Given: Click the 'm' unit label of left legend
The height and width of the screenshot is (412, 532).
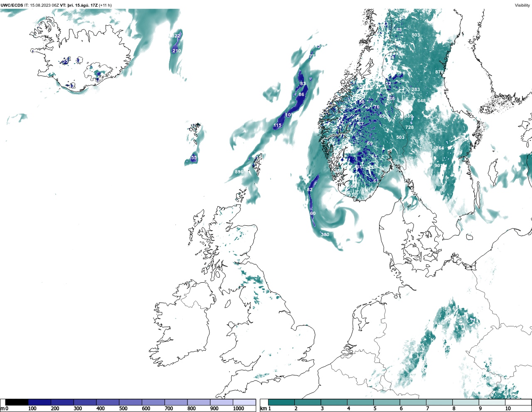Looking at the screenshot, I should pos(3,409).
